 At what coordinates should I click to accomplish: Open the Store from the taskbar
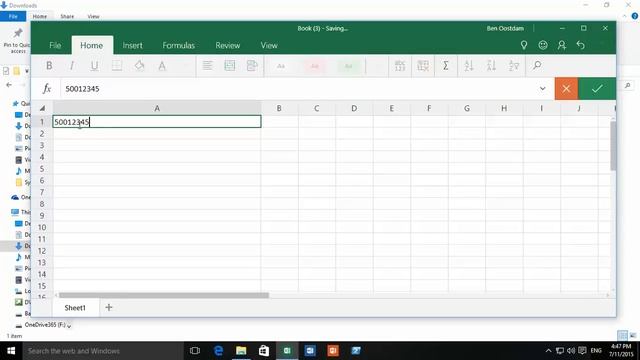point(264,351)
